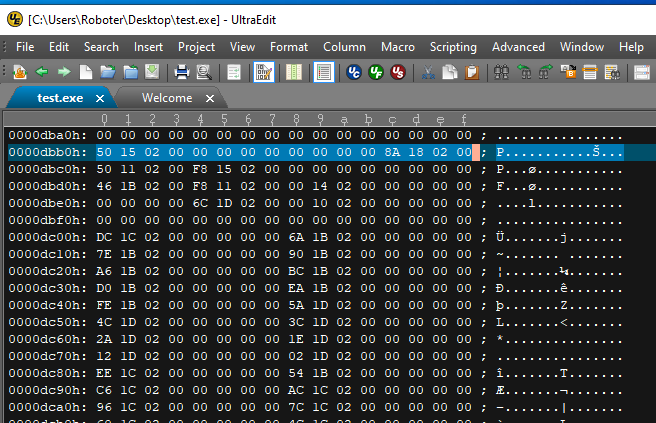The height and width of the screenshot is (423, 656).
Task: Switch to the Welcome tab
Action: pyautogui.click(x=167, y=98)
